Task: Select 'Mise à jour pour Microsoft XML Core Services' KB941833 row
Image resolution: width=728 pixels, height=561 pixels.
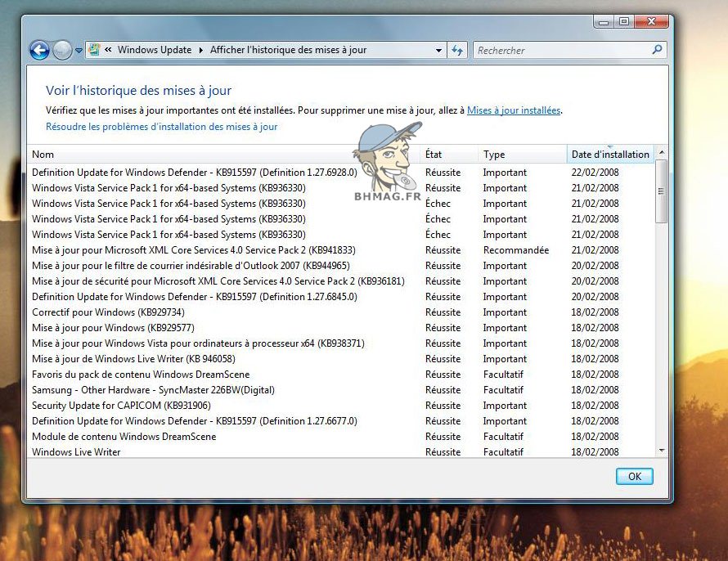Action: (341, 250)
